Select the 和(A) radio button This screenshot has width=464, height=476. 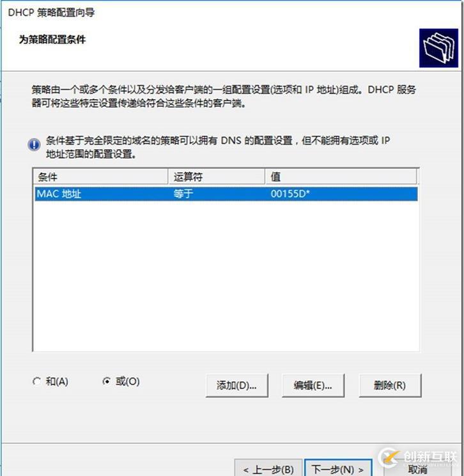click(x=36, y=381)
